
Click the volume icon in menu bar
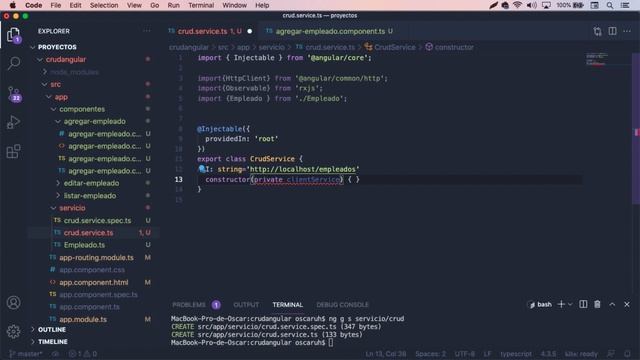tap(531, 5)
